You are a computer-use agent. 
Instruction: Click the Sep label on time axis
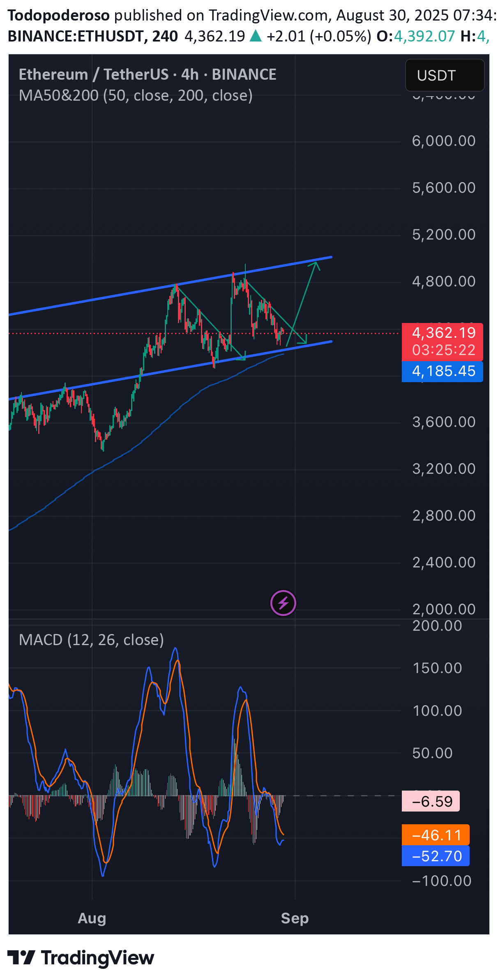pos(295,918)
